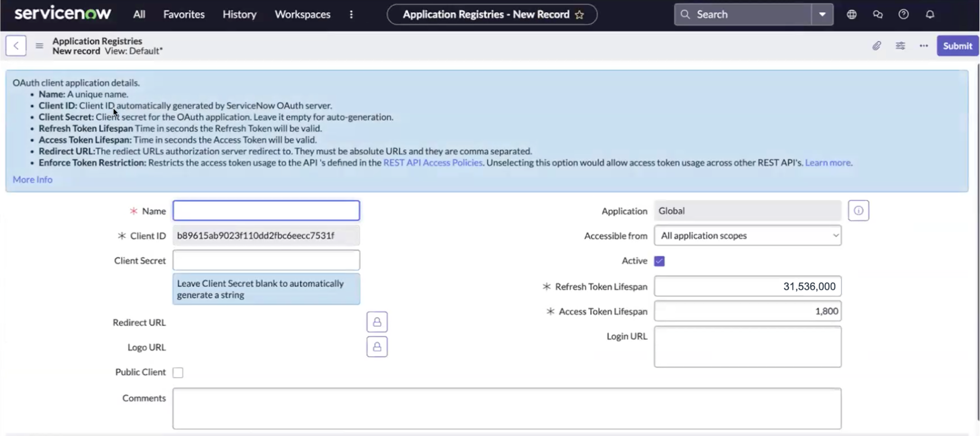Open the form context menu hamburger

(39, 46)
